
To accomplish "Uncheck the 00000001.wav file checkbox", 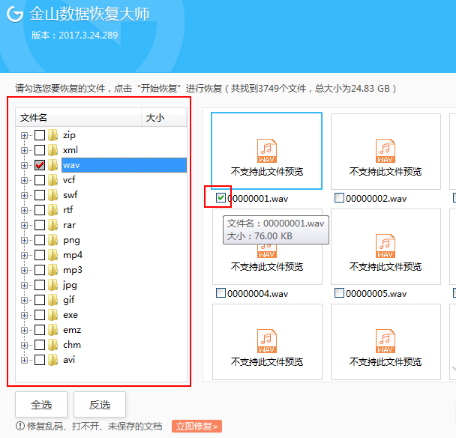I will pyautogui.click(x=221, y=198).
